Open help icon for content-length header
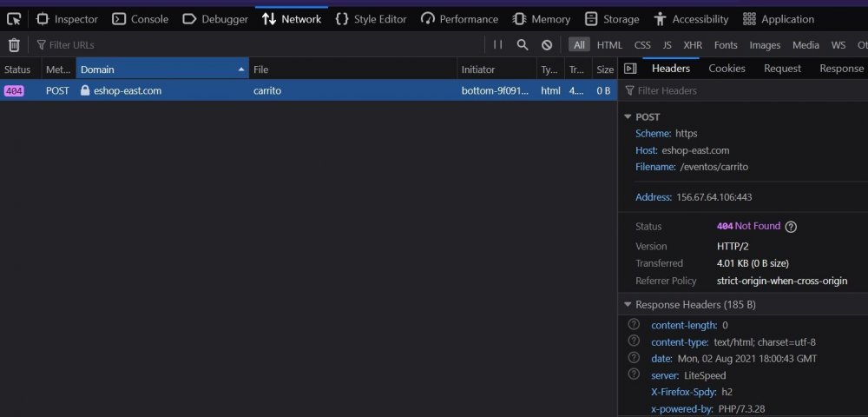The image size is (868, 417). (x=634, y=325)
